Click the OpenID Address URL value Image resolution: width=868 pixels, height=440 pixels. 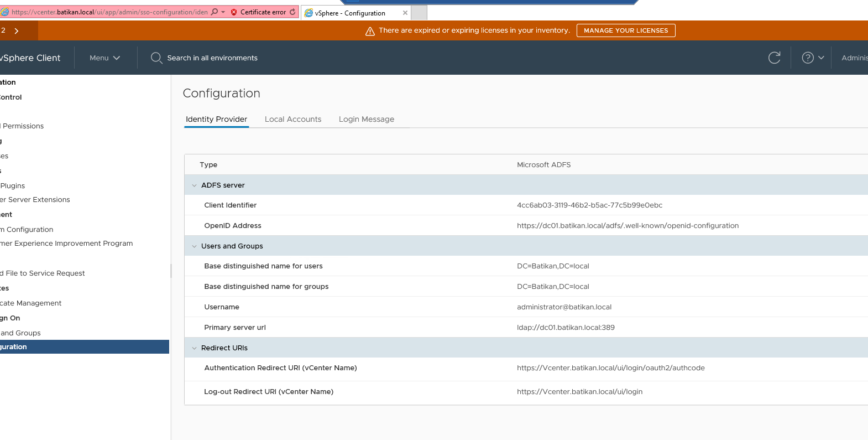click(x=628, y=226)
